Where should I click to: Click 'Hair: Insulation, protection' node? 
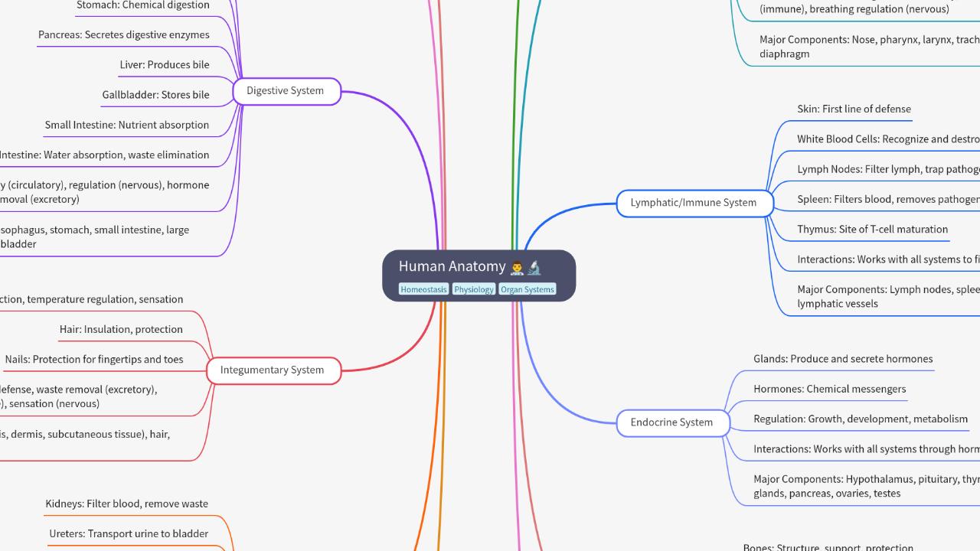121,330
